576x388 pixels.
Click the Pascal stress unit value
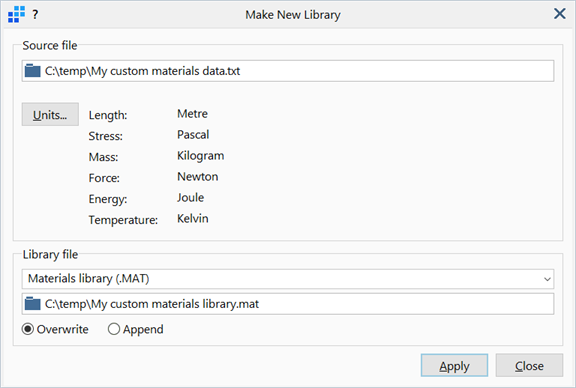pos(193,134)
